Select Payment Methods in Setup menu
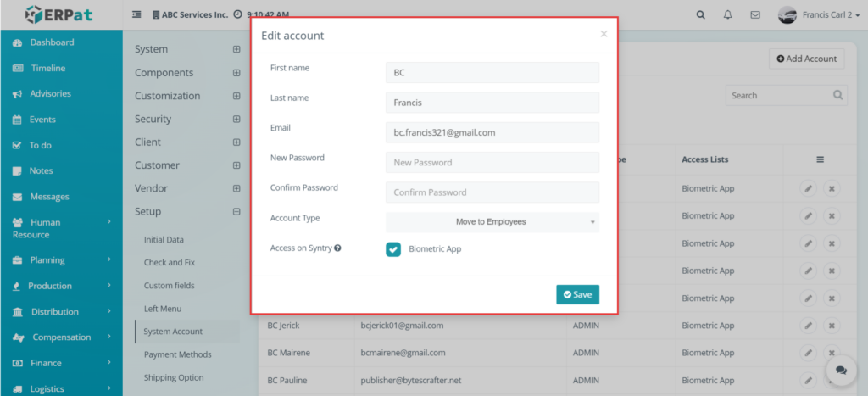 point(178,354)
